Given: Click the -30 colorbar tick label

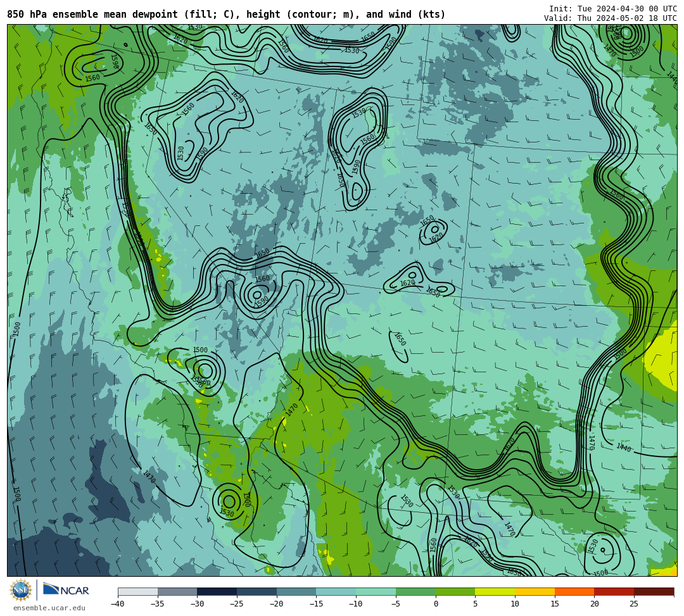Looking at the screenshot, I should 197,604.
